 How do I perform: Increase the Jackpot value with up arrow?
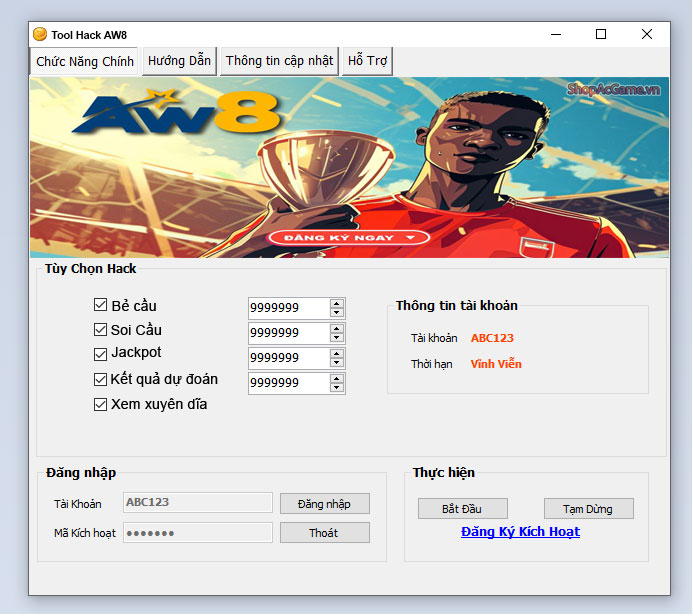coord(337,354)
